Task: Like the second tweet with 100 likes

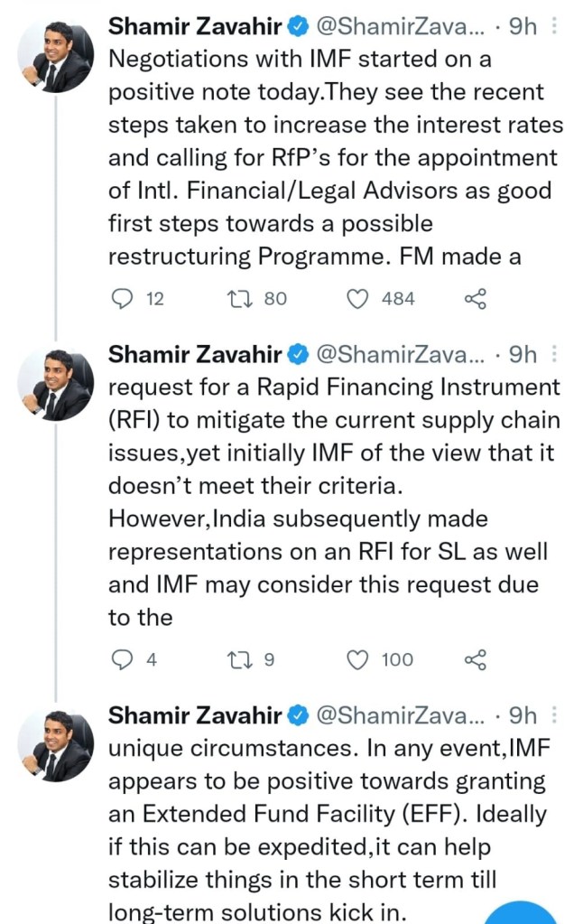Action: coord(359,660)
